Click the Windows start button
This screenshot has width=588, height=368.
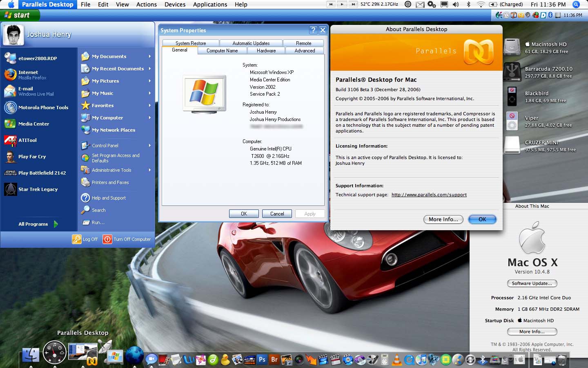(x=20, y=15)
